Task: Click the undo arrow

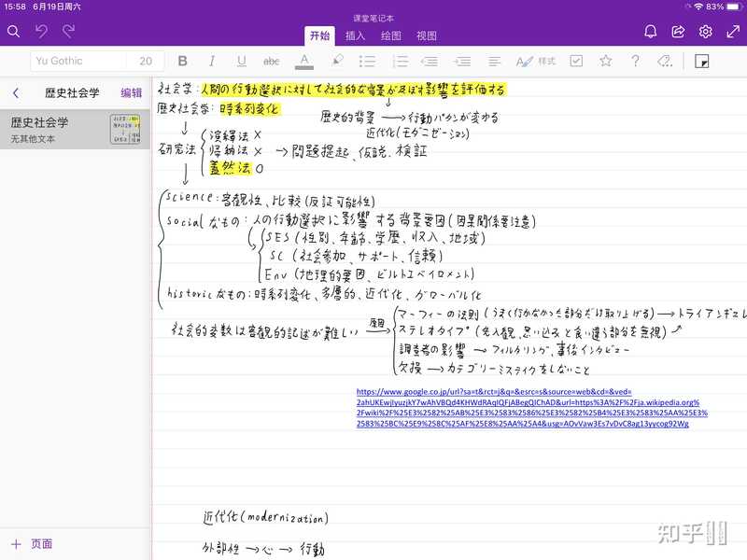Action: (41, 32)
